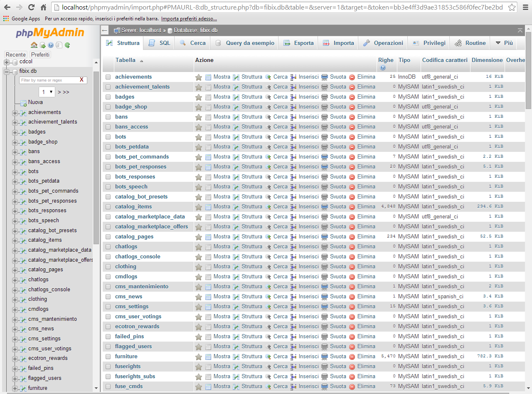Expand catalog_items node in sidebar tree
Viewport: 532px width, 394px height.
tap(15, 240)
